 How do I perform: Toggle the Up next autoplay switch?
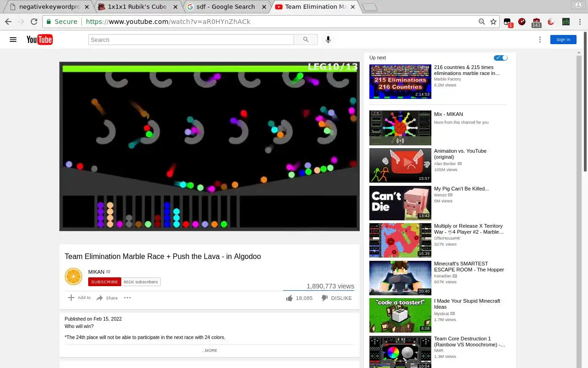pyautogui.click(x=501, y=57)
